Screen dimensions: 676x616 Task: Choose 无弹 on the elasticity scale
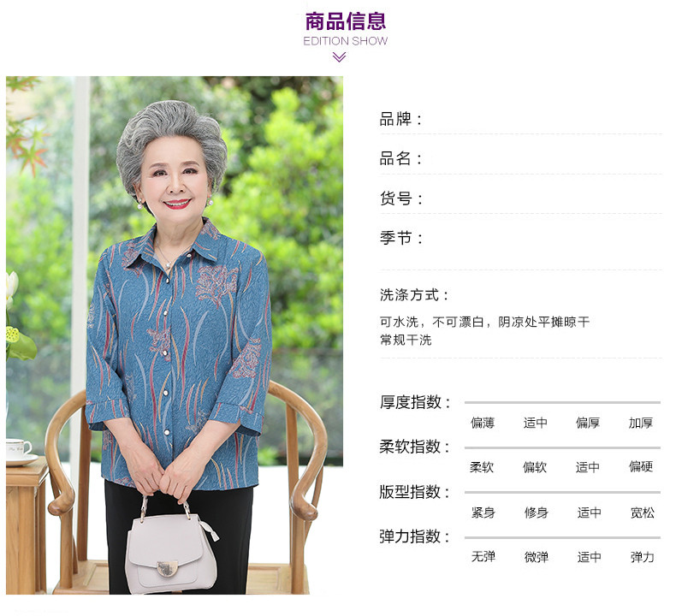click(483, 556)
